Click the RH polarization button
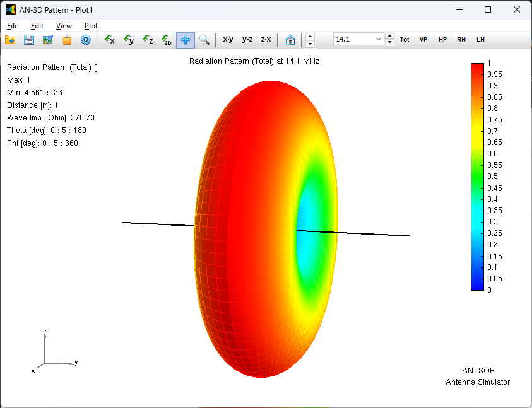The width and height of the screenshot is (532, 408). pos(461,39)
